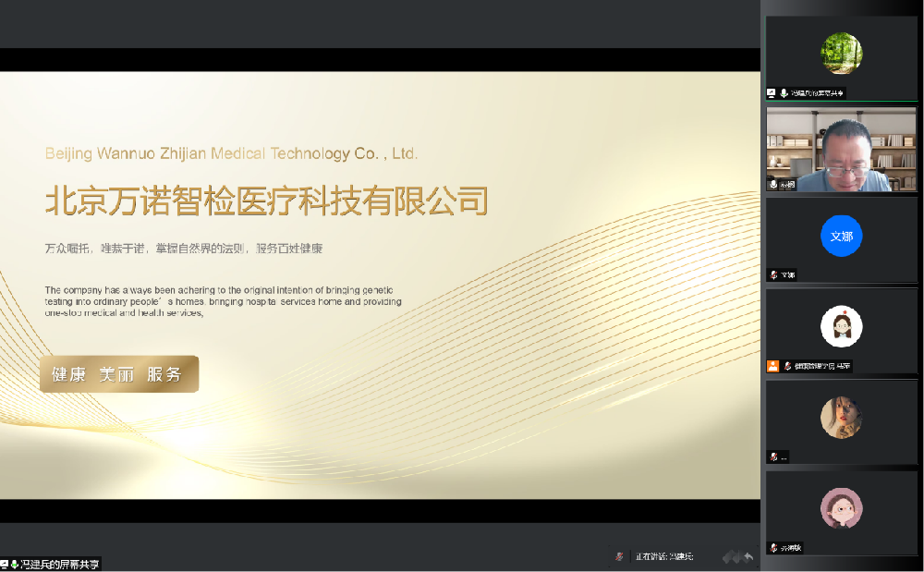Select the forest-avatar participant tile

tap(842, 57)
